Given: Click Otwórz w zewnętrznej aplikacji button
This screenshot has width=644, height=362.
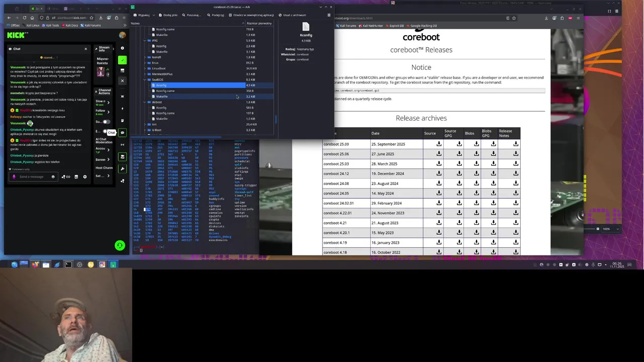Looking at the screenshot, I should (251, 15).
